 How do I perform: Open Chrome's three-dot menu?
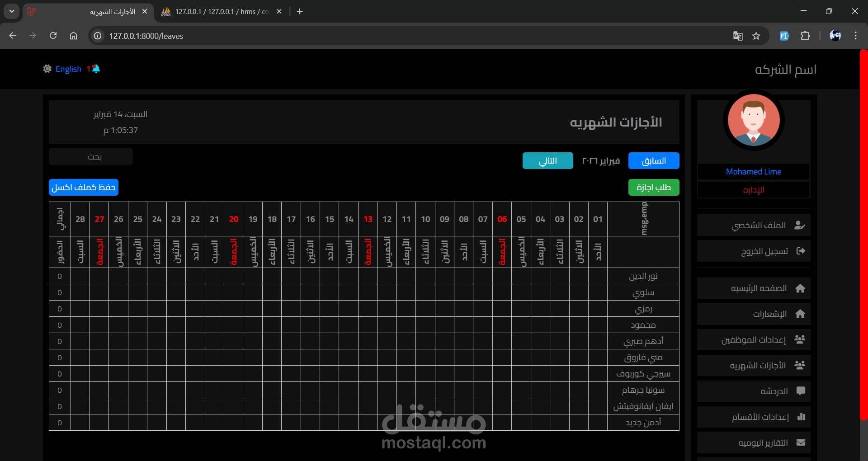tap(855, 36)
